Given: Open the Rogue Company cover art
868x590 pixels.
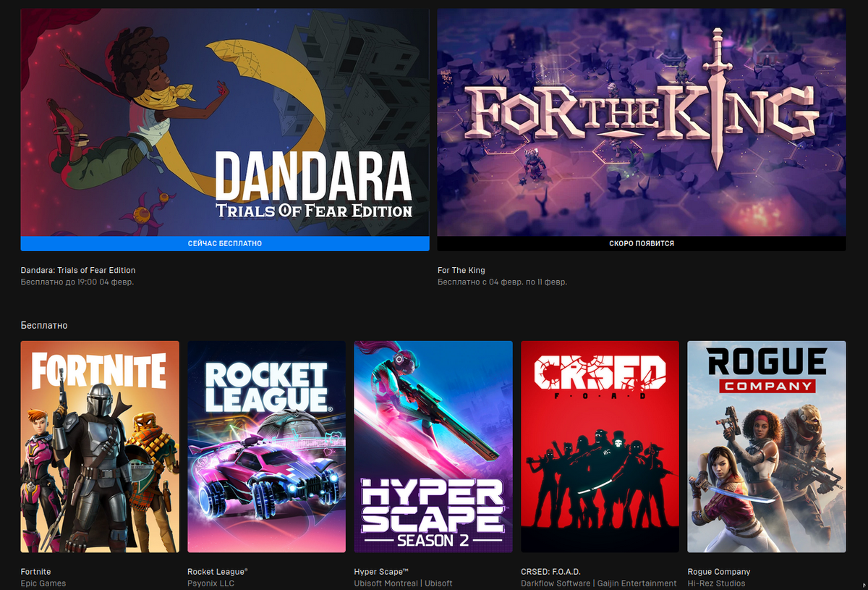Looking at the screenshot, I should click(x=767, y=447).
